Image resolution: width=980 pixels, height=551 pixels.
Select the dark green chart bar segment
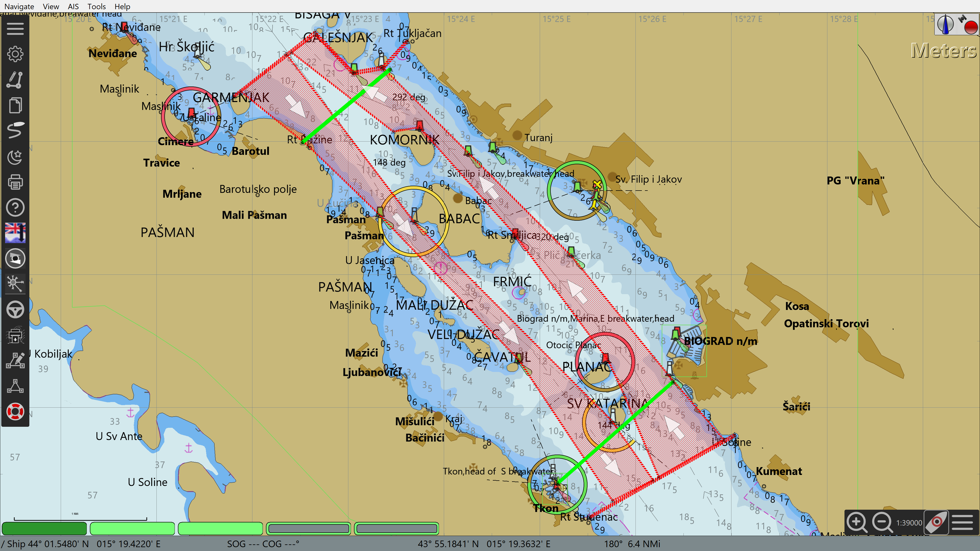pyautogui.click(x=44, y=529)
